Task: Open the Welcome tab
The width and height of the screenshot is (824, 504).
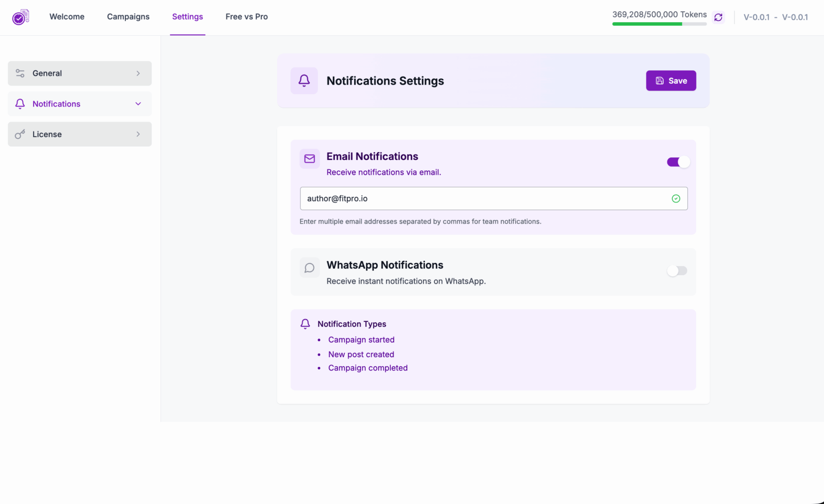Action: pyautogui.click(x=67, y=16)
